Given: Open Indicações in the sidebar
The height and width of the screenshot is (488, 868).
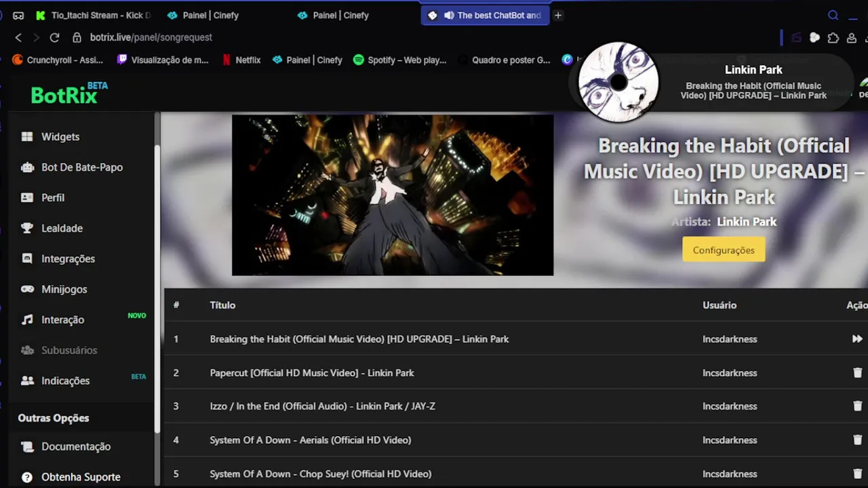Looking at the screenshot, I should [x=65, y=380].
